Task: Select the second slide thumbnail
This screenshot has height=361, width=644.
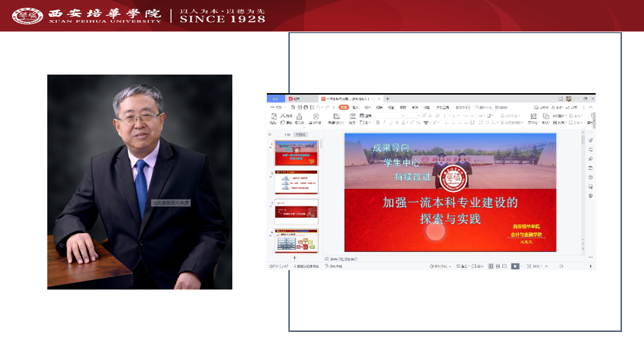Action: [x=296, y=182]
